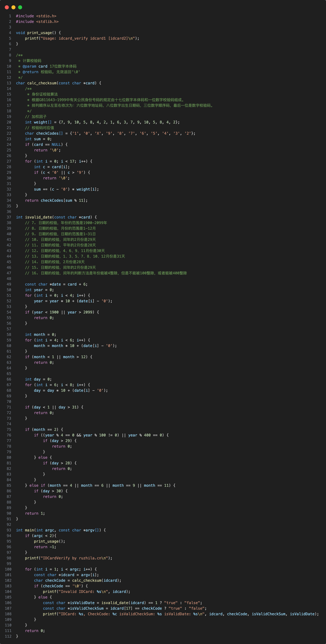326x644 pixels.
Task: Click 'if (day > 28)' line
Action: coord(60,463)
